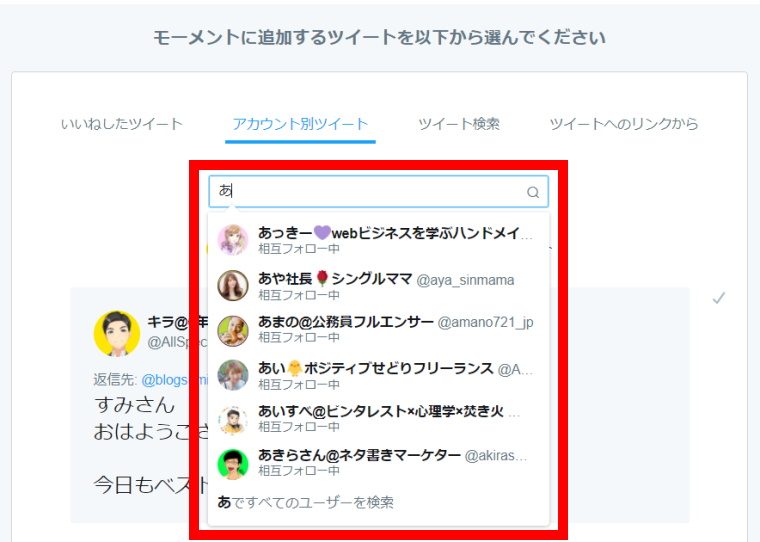
Task: Click the green avatar of あきらさん
Action: pyautogui.click(x=233, y=463)
